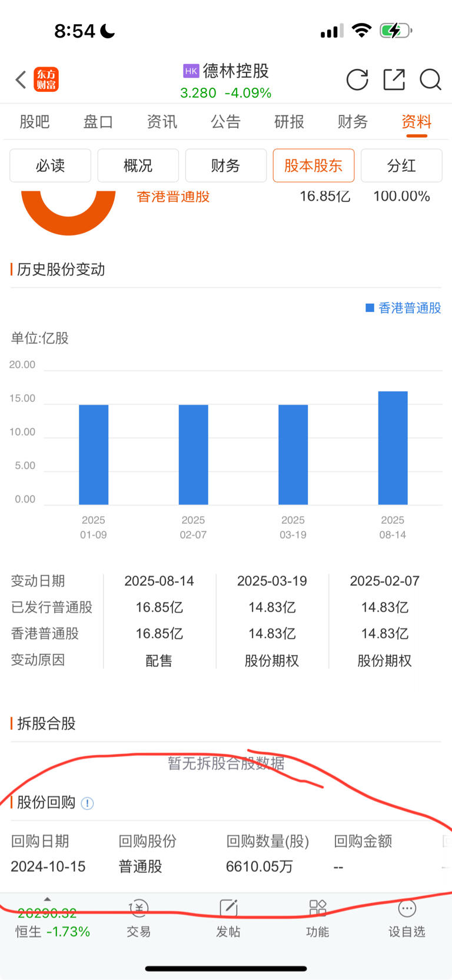Switch to the 股吧 tab
Viewport: 452px width, 980px height.
click(x=35, y=122)
